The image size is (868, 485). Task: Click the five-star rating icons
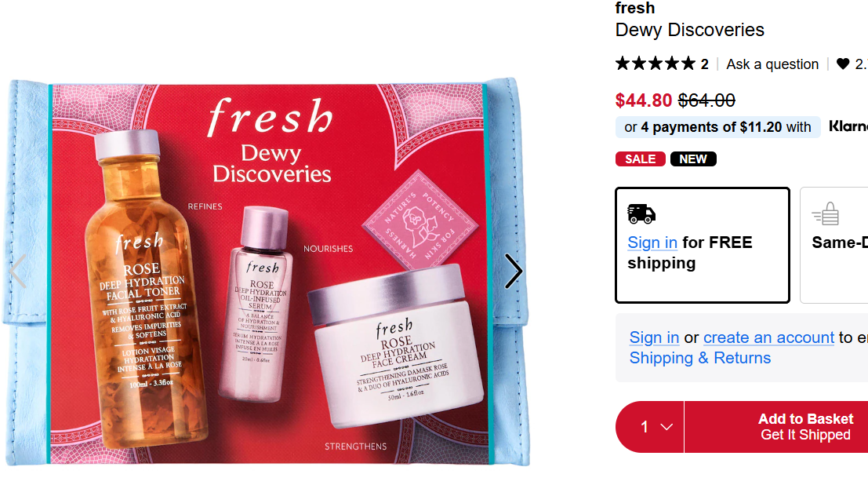click(656, 64)
